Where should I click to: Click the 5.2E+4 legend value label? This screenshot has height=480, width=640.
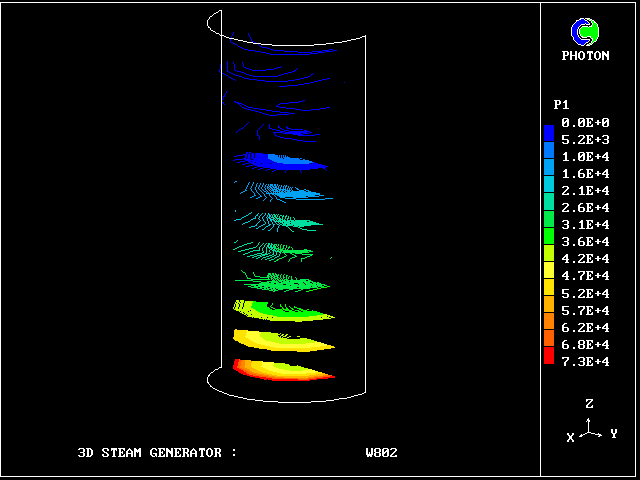coord(585,293)
